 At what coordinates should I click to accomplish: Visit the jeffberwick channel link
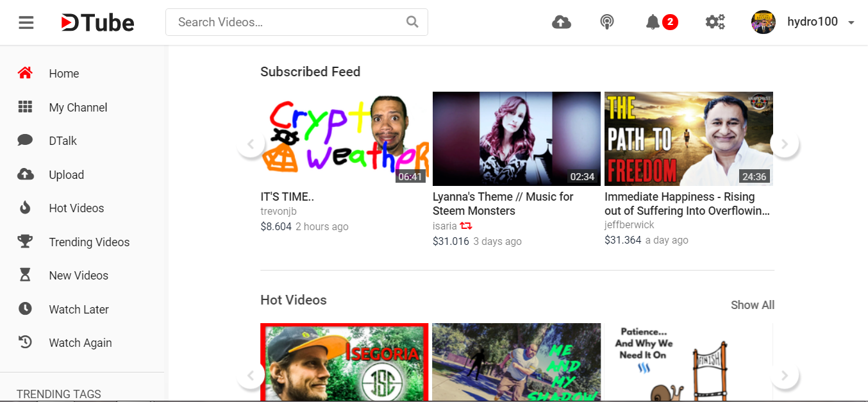point(630,225)
